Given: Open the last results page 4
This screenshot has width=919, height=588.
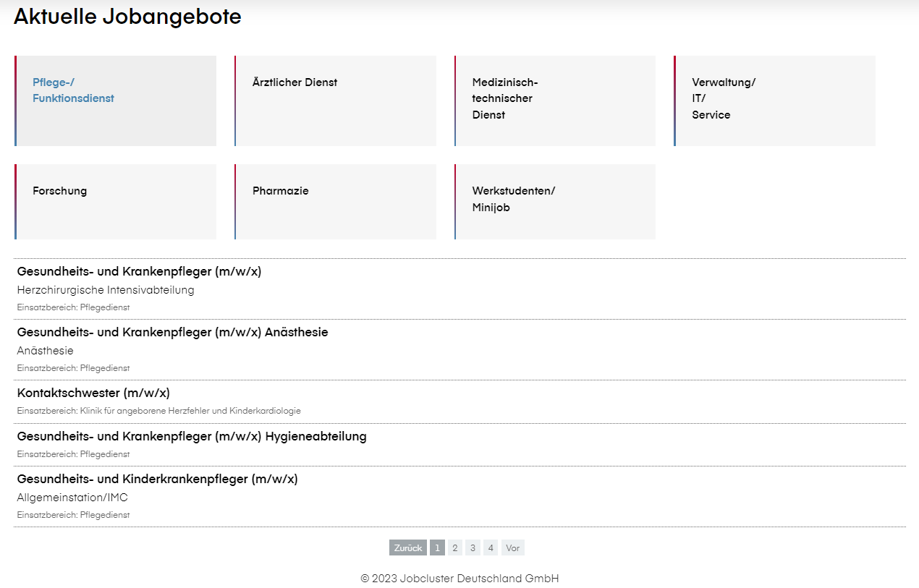Looking at the screenshot, I should (491, 547).
